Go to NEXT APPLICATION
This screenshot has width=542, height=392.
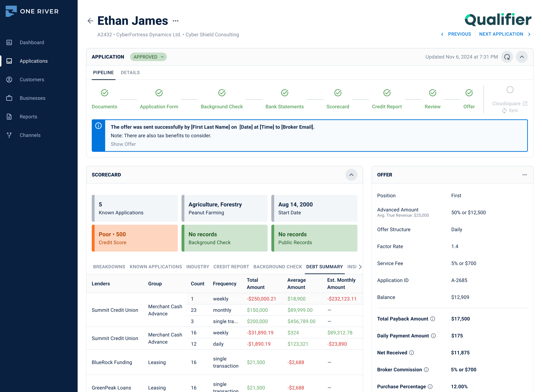[501, 34]
